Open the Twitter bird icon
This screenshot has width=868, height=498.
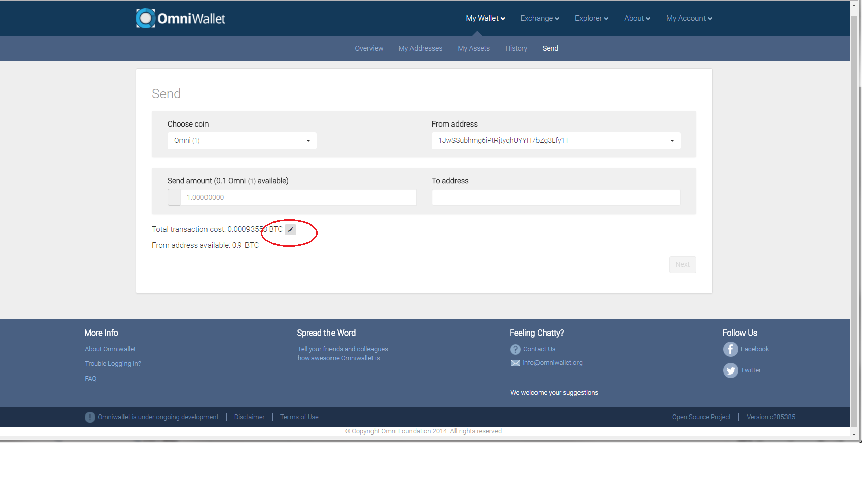coord(730,370)
